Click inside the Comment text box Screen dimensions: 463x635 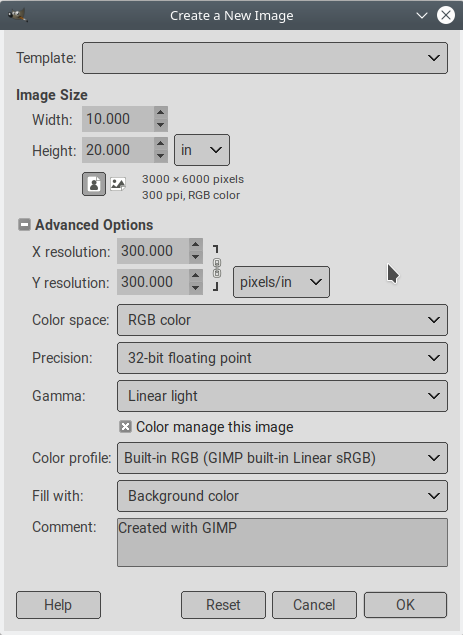tap(282, 542)
